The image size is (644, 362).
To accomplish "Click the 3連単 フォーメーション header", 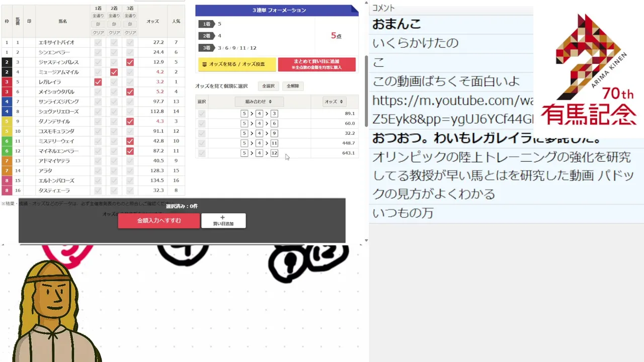I will [277, 11].
